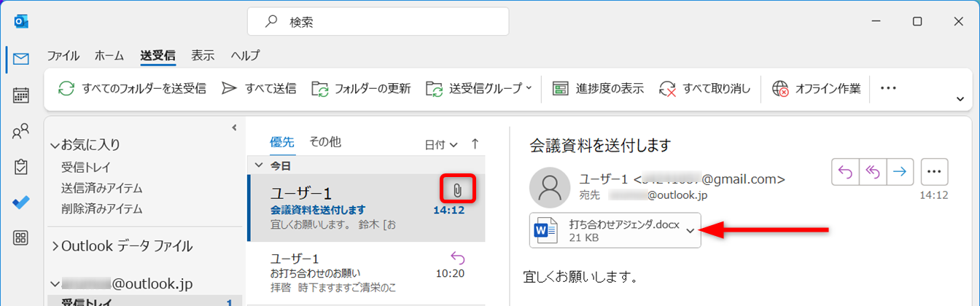Toggle sort order arrow in message list

click(475, 144)
